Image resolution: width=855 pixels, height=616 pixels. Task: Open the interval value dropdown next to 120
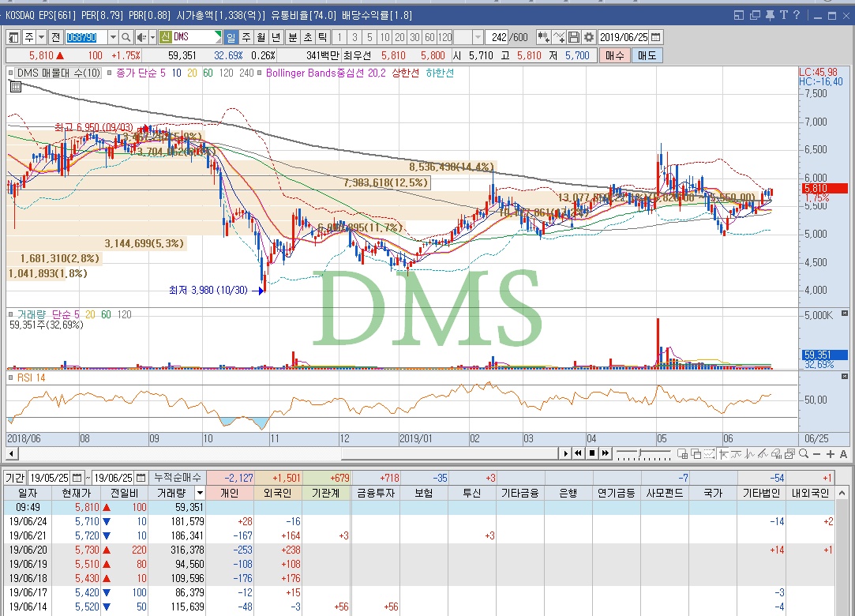[478, 37]
